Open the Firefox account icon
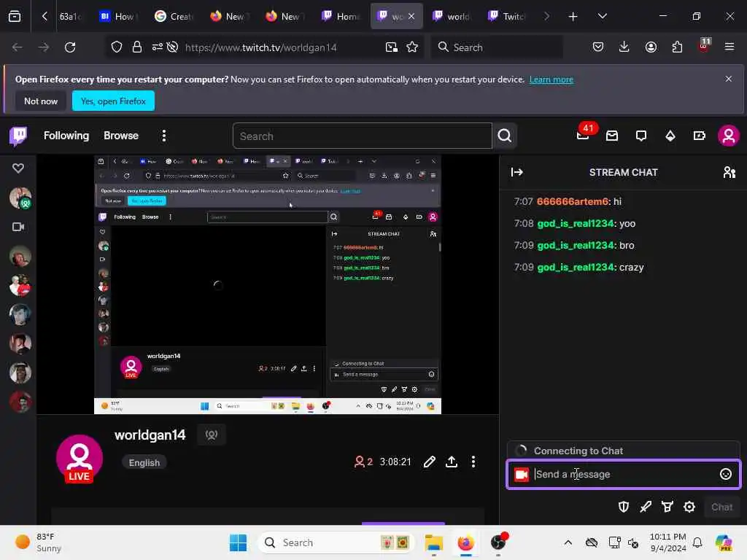747x560 pixels. [651, 47]
